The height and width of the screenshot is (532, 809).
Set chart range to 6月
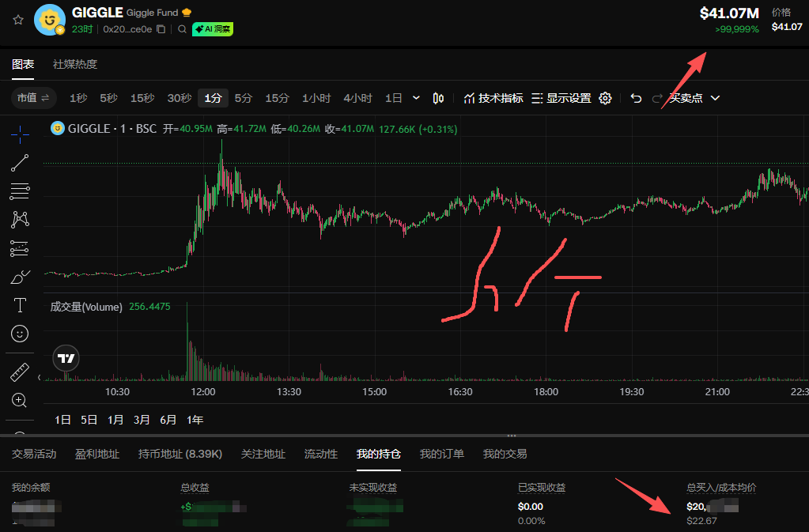click(x=168, y=420)
